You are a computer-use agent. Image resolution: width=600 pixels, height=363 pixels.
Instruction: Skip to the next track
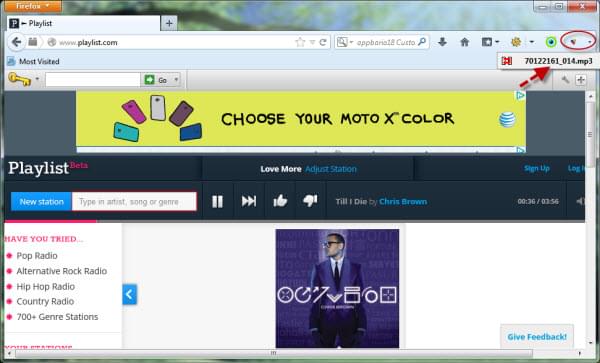click(x=249, y=201)
